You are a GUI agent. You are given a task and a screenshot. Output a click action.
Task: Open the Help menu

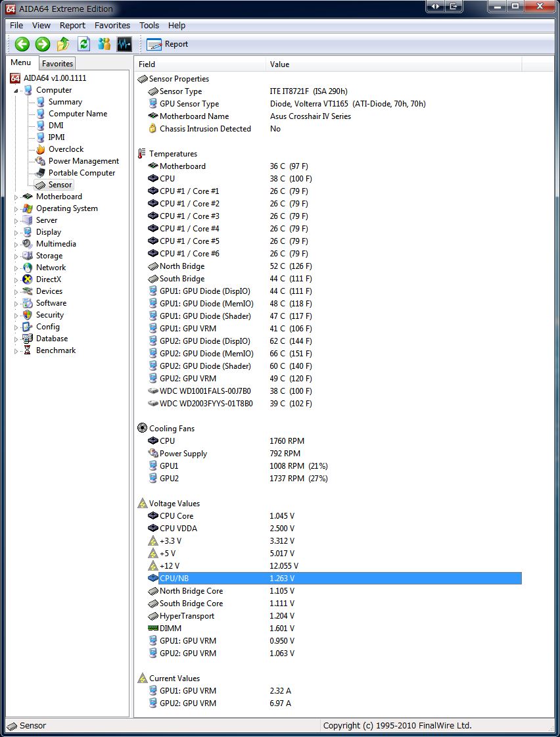pyautogui.click(x=177, y=26)
